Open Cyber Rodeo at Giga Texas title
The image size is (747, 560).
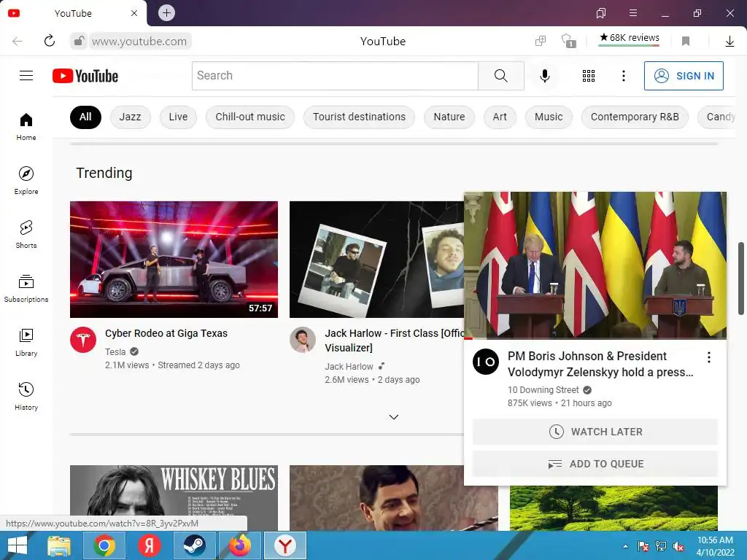click(166, 333)
